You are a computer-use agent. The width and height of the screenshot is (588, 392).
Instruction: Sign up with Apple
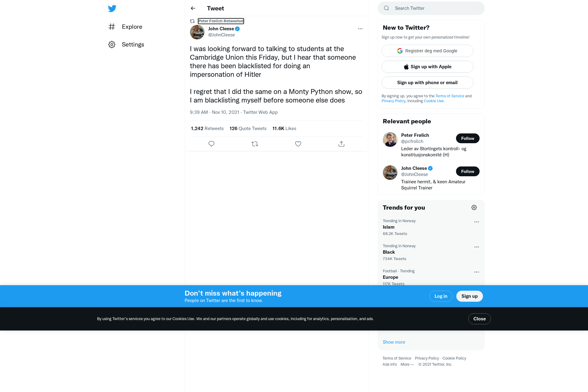coord(427,67)
